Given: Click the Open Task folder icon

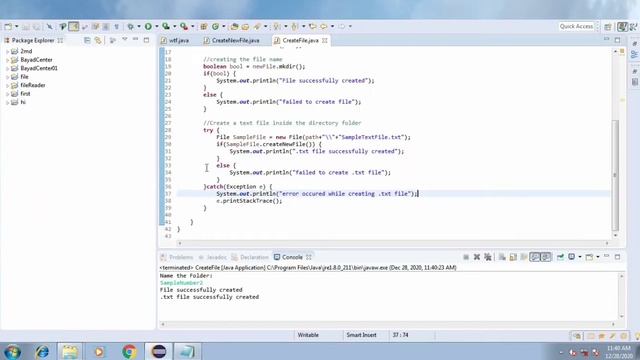Looking at the screenshot, I should coord(245,27).
